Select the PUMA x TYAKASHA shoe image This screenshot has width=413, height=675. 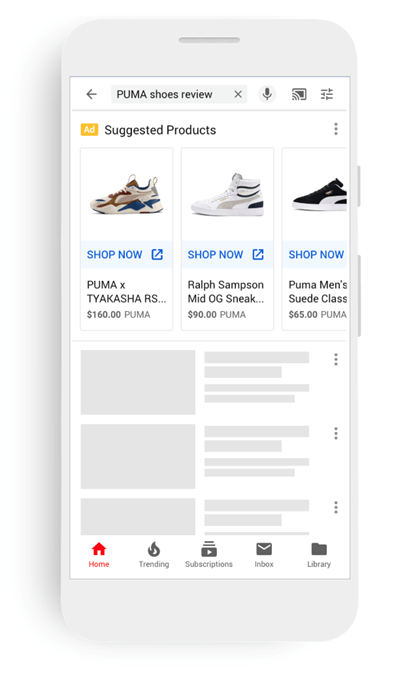(x=127, y=194)
